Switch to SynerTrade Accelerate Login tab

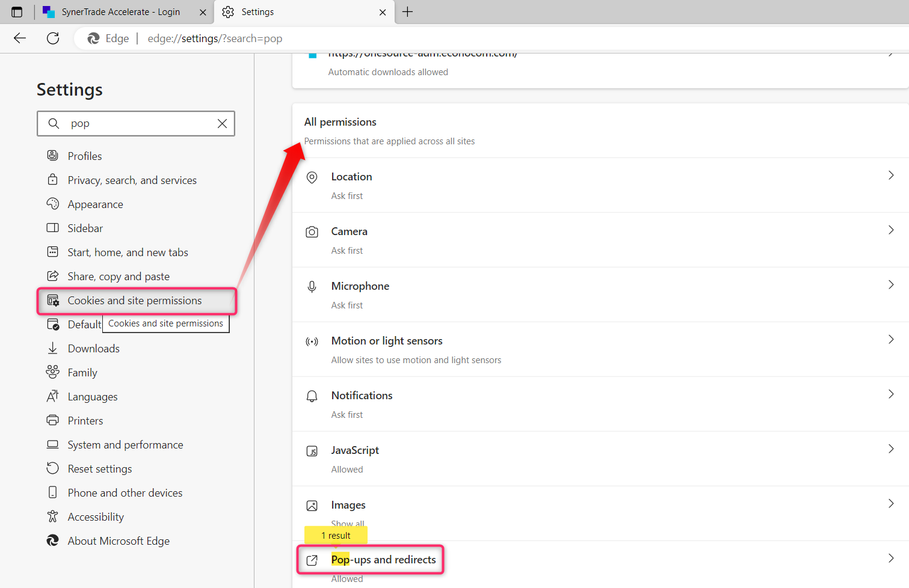120,12
